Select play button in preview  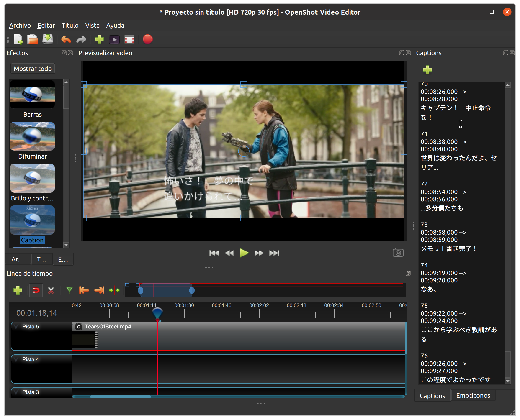point(244,253)
